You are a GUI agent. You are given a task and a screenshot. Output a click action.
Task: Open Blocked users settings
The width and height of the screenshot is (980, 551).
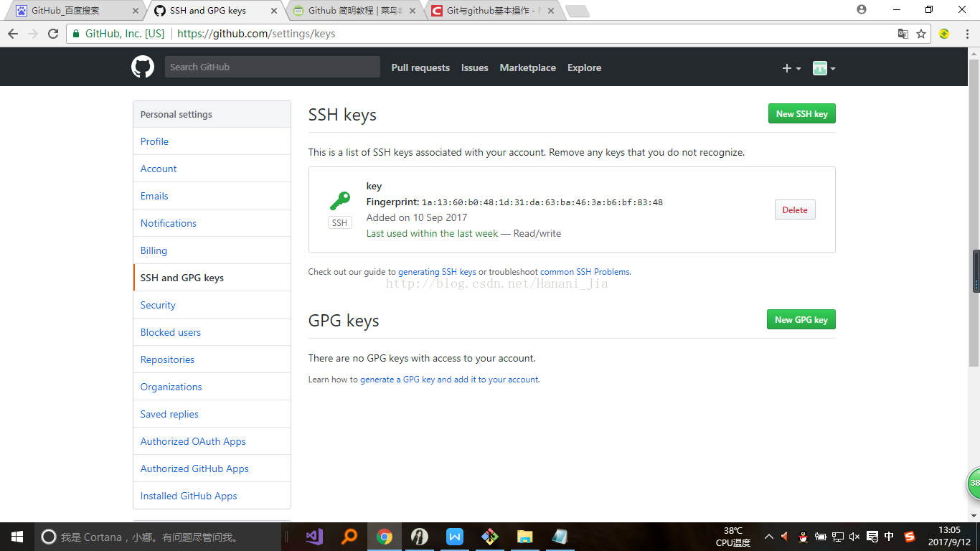[x=212, y=332]
